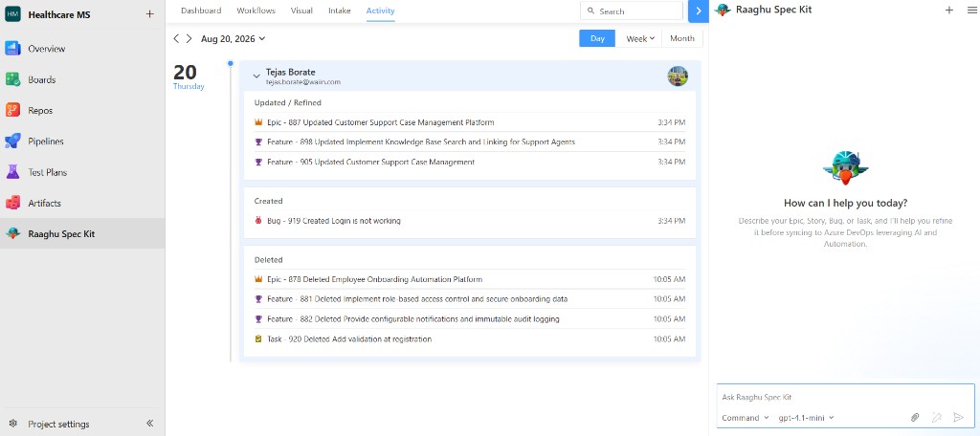The width and height of the screenshot is (980, 436).
Task: Switch to the Dashboard tab
Action: point(201,11)
